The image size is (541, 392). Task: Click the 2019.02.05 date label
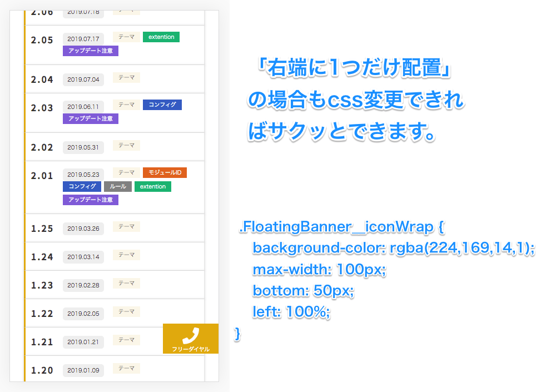(x=83, y=314)
